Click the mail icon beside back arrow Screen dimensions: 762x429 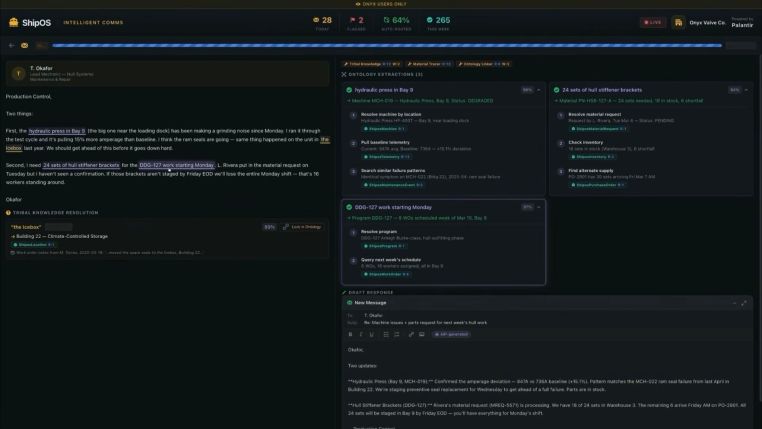(x=23, y=45)
